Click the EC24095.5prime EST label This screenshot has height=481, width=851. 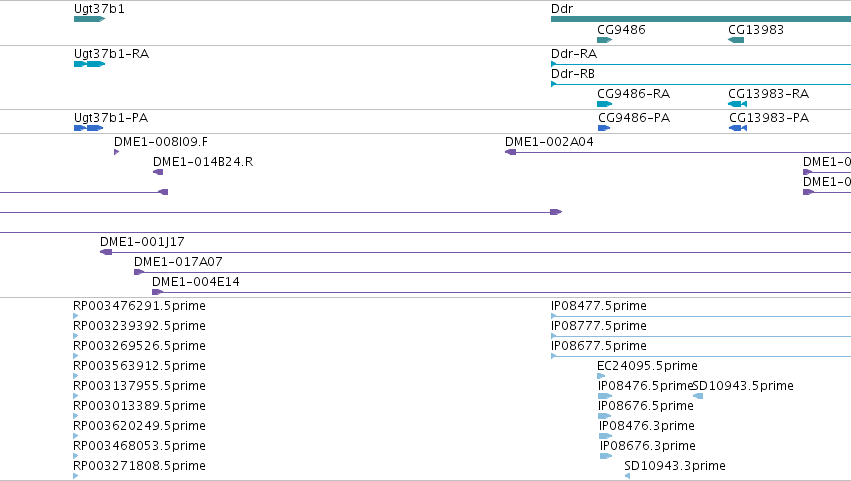point(647,366)
